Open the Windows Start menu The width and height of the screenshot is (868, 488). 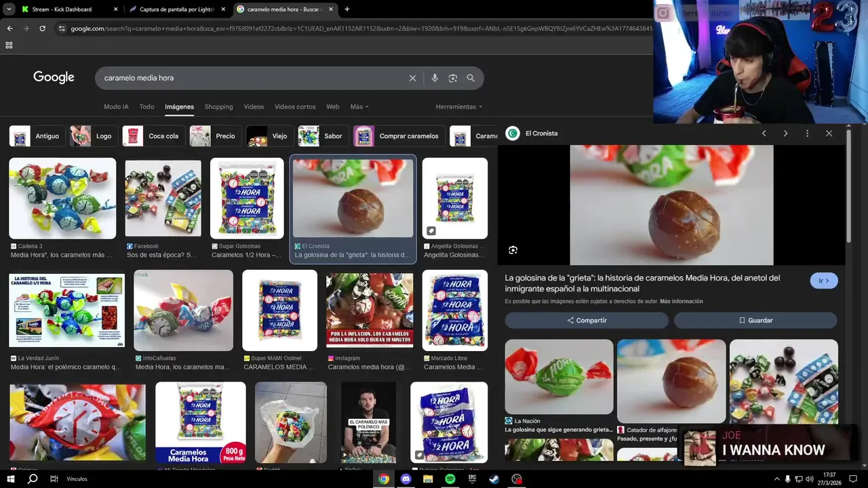pos(11,479)
